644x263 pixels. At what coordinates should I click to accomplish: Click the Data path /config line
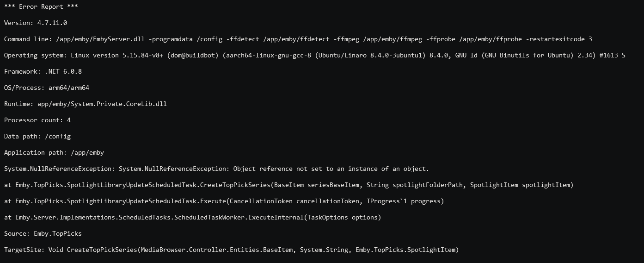pos(37,137)
